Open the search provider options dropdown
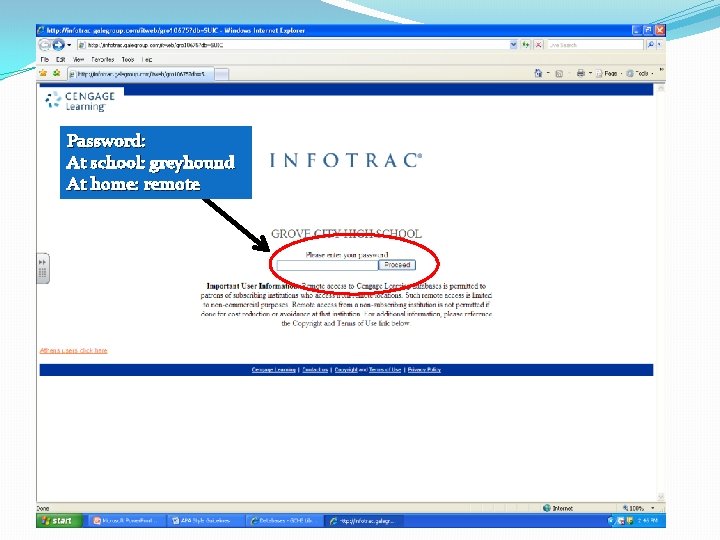The width and height of the screenshot is (720, 540). tap(659, 45)
